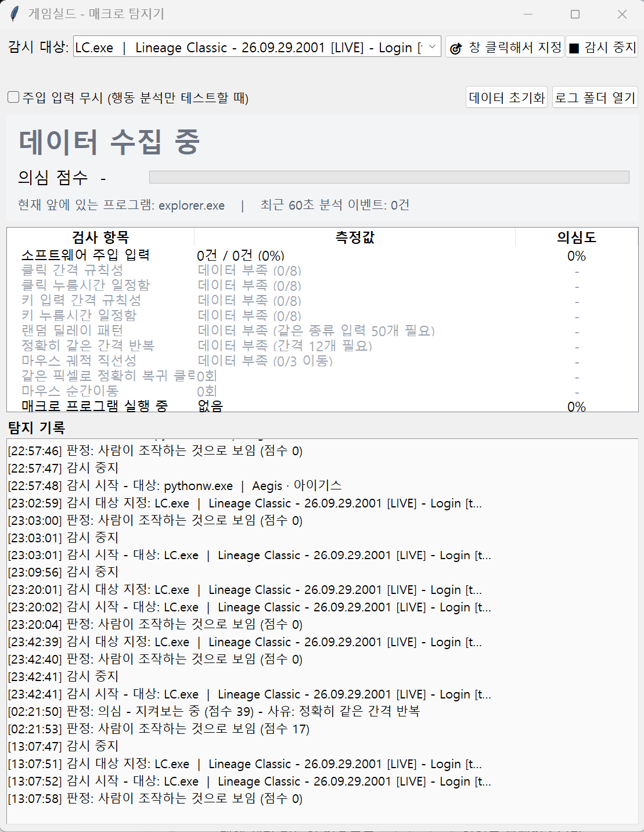Click the final log line at 13:07:58

155,798
